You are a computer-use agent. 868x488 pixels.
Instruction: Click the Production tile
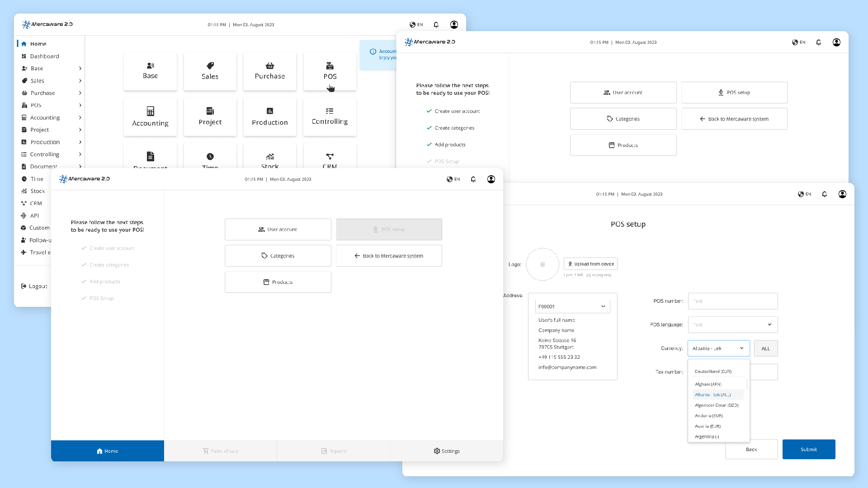(269, 117)
